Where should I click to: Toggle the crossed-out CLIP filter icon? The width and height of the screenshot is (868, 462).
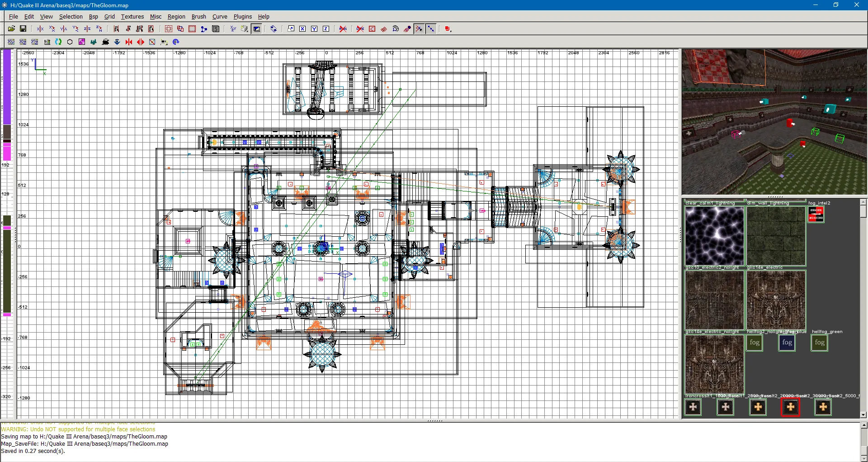pyautogui.click(x=360, y=29)
